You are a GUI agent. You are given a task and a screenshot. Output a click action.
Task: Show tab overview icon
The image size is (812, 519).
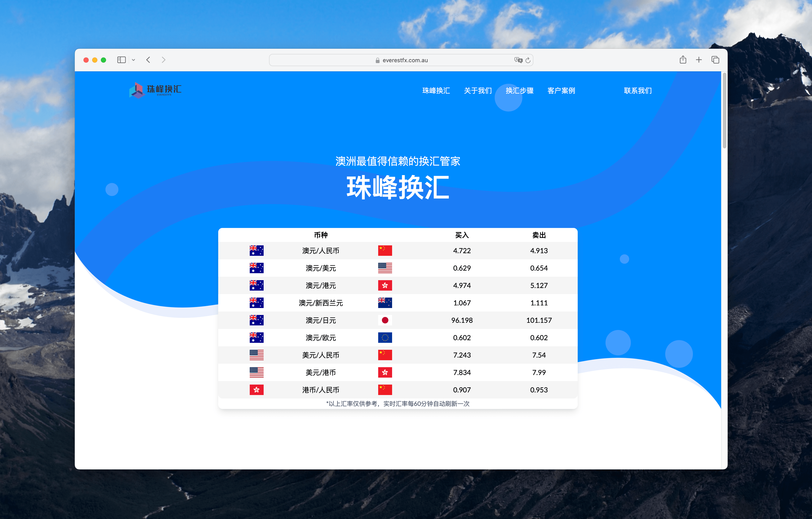715,60
